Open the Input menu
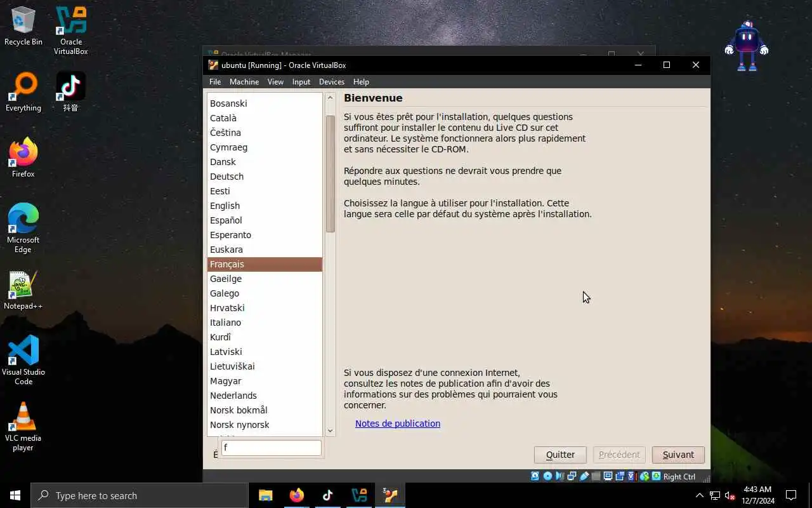Image resolution: width=812 pixels, height=508 pixels. point(301,82)
